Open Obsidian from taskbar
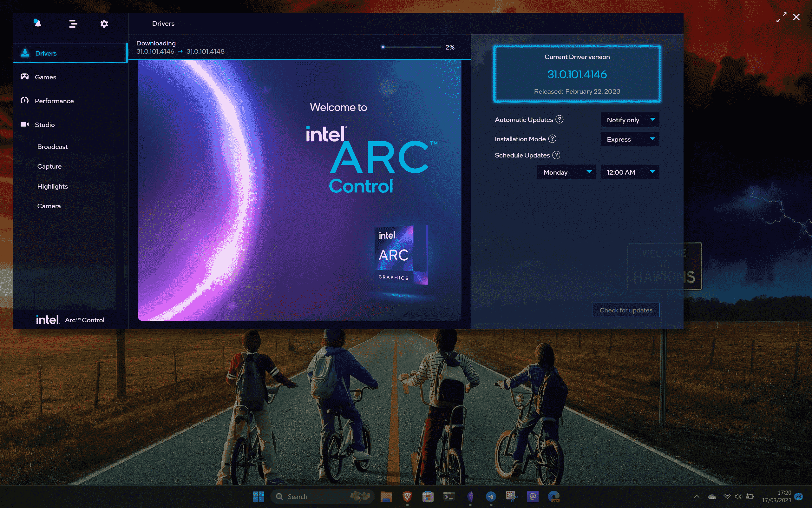812x508 pixels. [470, 497]
